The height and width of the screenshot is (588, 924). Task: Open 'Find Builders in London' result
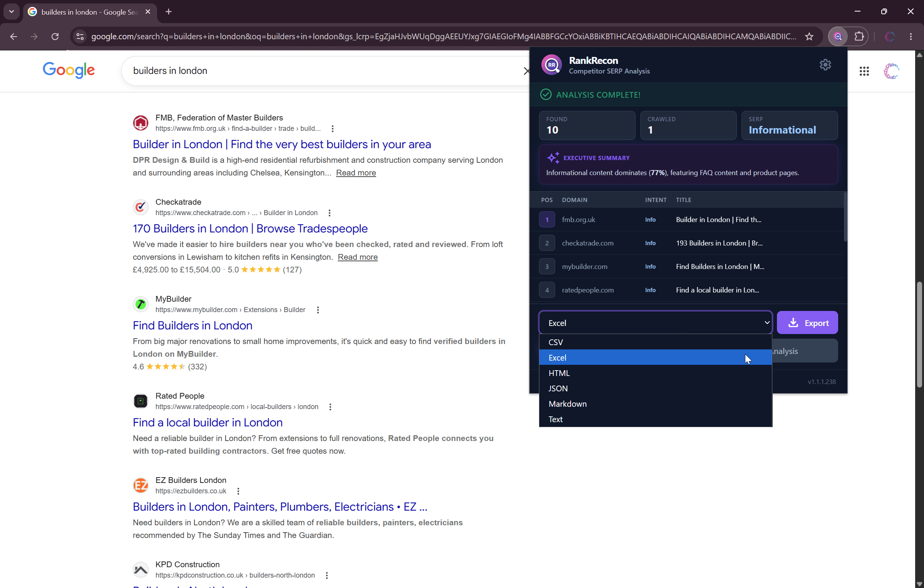click(x=192, y=326)
